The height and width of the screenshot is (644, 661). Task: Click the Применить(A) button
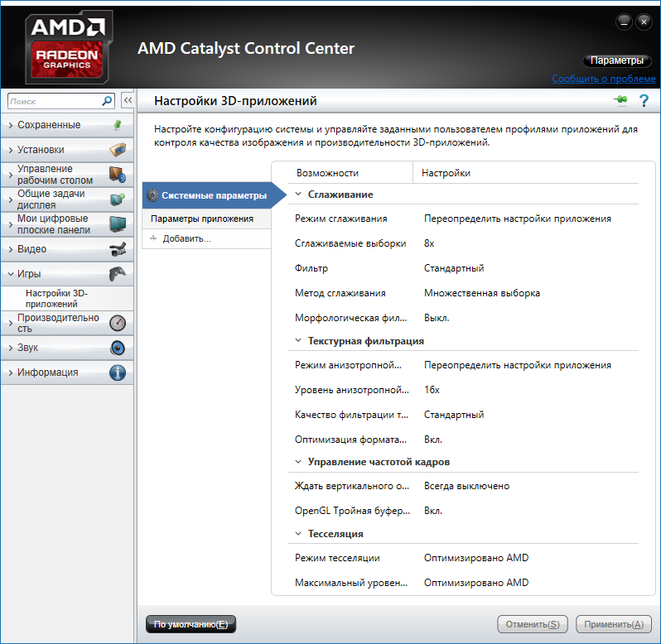tap(614, 624)
